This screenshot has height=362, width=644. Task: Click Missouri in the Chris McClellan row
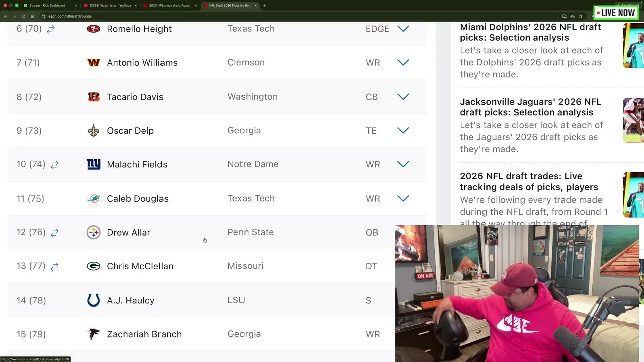click(245, 266)
